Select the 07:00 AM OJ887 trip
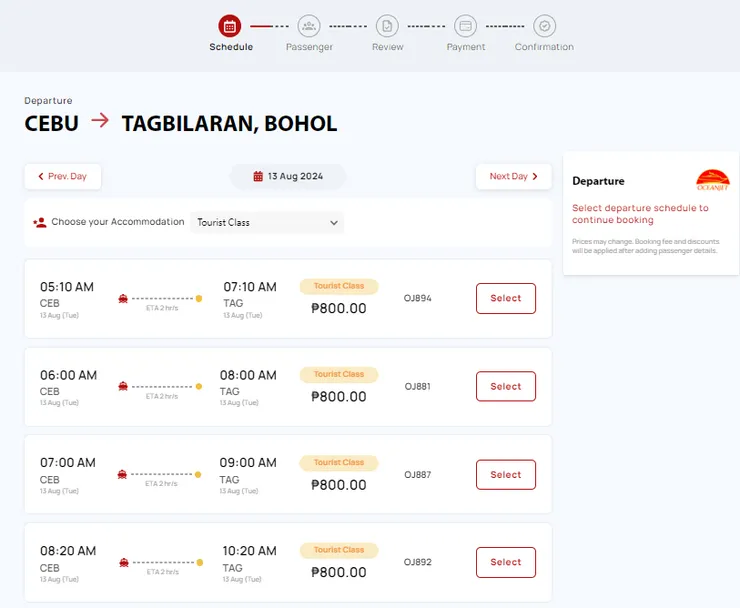Viewport: 740px width, 608px height. coord(505,474)
